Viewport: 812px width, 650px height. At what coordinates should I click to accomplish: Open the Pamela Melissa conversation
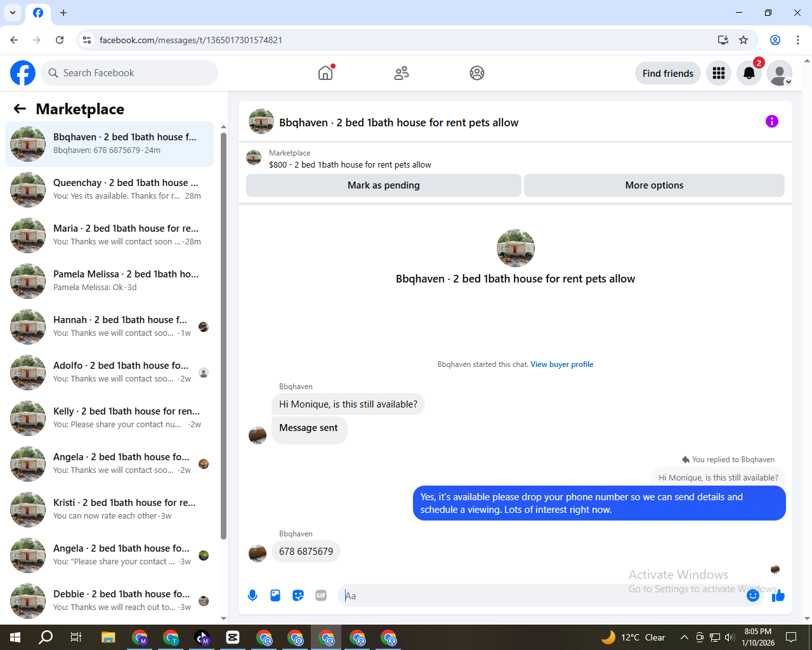[x=109, y=281]
